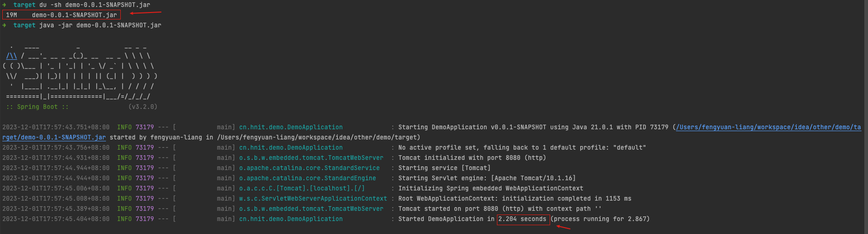Select the w.s.c.ServletWebServerApplicationContext logger name
This screenshot has width=868, height=234.
point(313,199)
